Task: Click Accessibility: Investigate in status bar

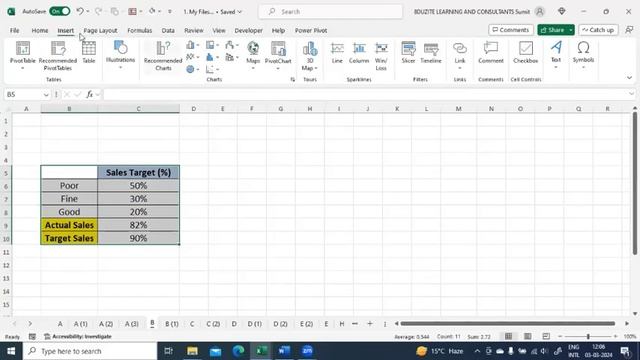Action: click(x=78, y=337)
